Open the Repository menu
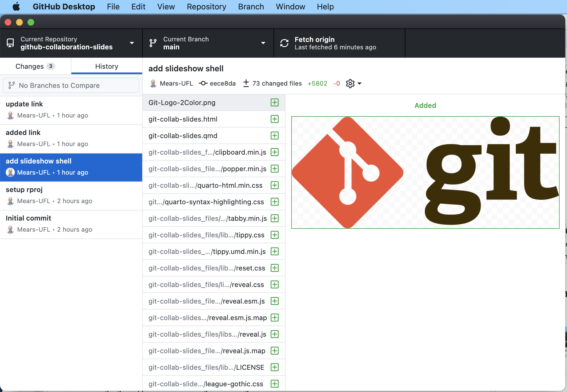 click(x=206, y=7)
